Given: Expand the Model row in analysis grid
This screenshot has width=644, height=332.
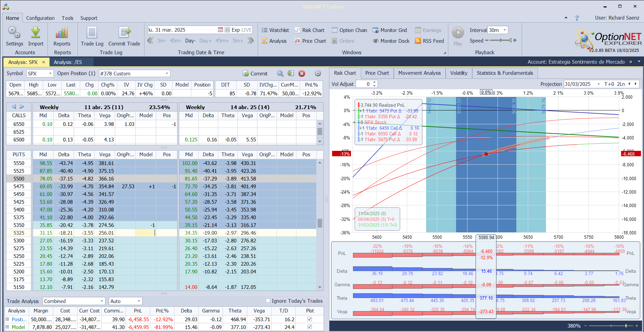Looking at the screenshot, I should click(7, 327).
